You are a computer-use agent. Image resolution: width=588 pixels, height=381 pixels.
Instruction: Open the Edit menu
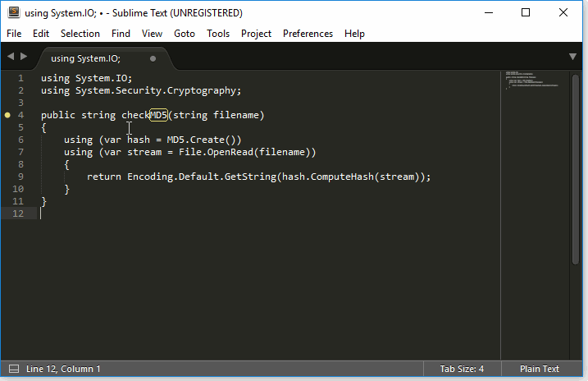click(41, 34)
